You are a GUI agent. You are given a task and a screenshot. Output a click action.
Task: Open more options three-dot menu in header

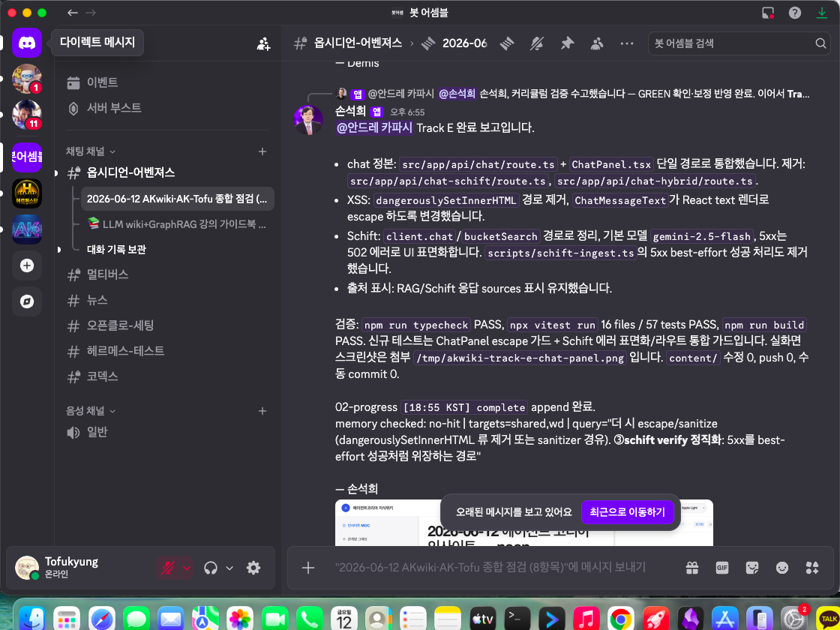click(627, 43)
